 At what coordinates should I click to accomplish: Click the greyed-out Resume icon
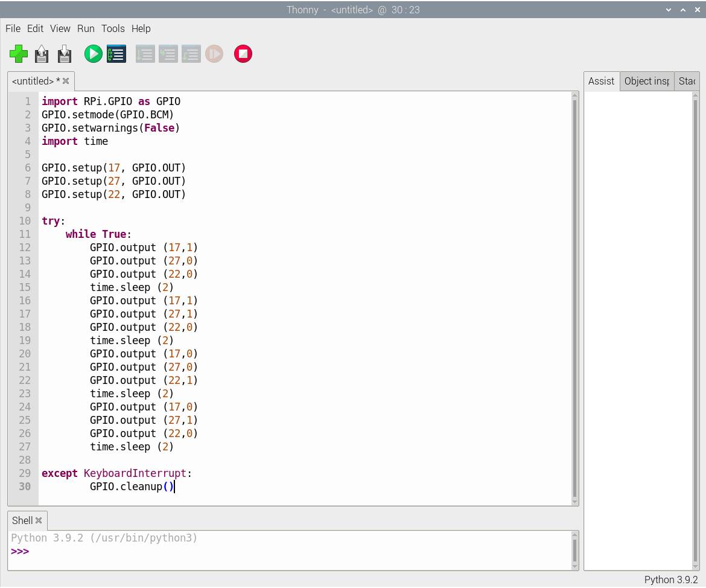(x=214, y=54)
